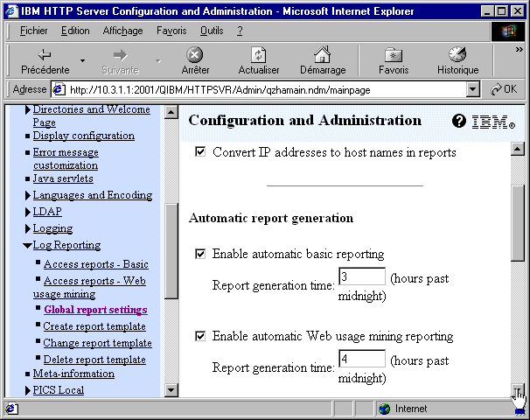
Task: Click the Suivante forward arrow
Action: click(x=121, y=61)
